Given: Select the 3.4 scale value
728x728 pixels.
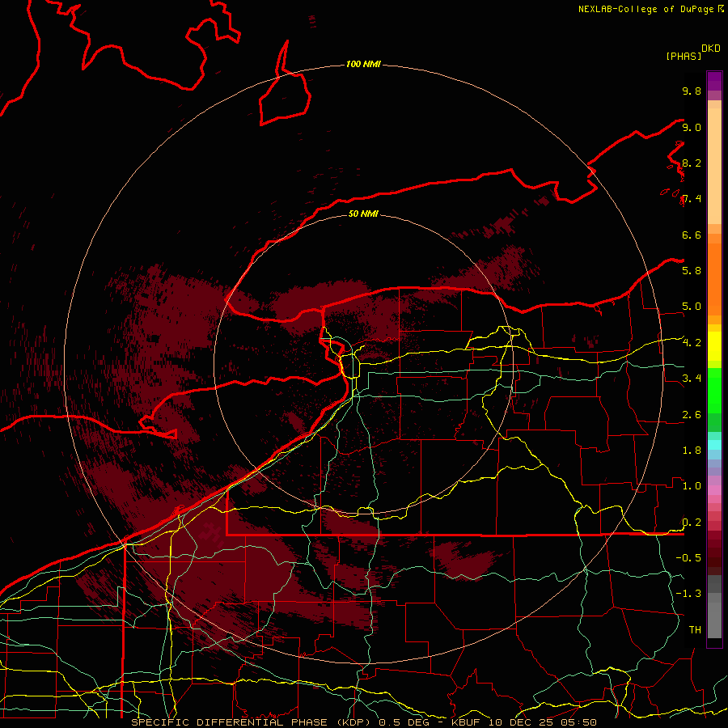Looking at the screenshot, I should pos(692,378).
